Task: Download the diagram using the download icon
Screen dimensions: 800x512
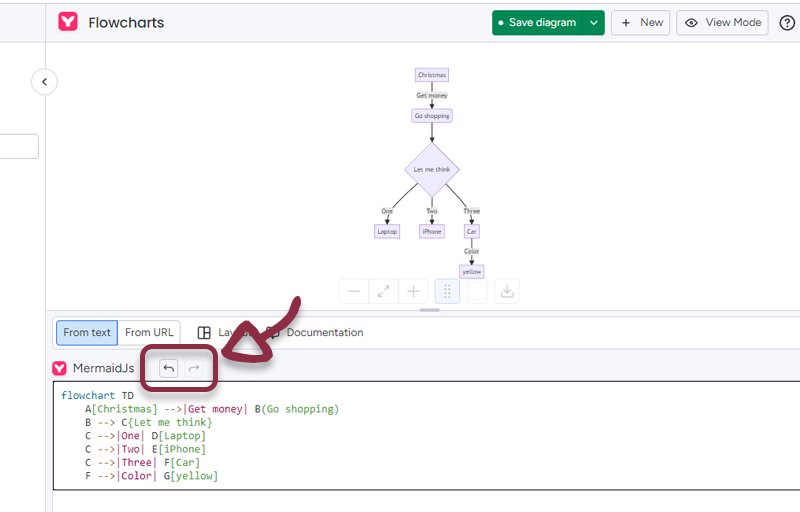Action: [x=507, y=291]
